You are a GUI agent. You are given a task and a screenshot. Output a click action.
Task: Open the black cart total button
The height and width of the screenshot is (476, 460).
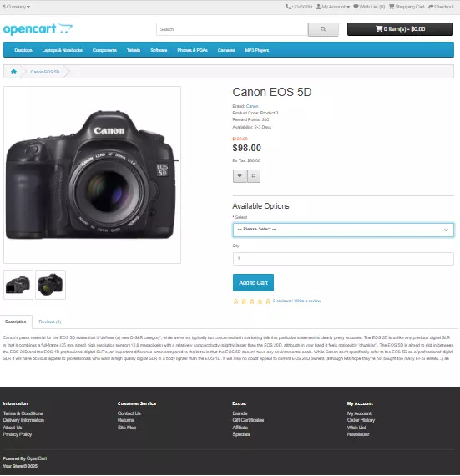coord(400,29)
